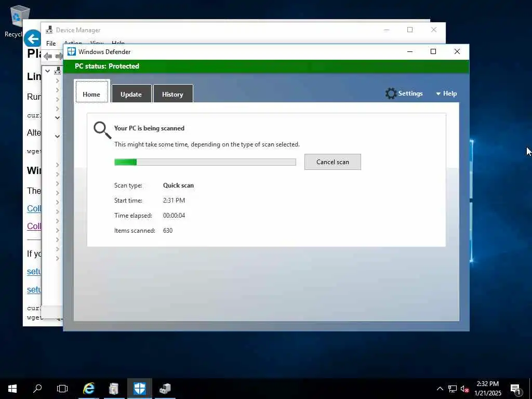Open taskbar Search
This screenshot has width=532, height=399.
37,389
